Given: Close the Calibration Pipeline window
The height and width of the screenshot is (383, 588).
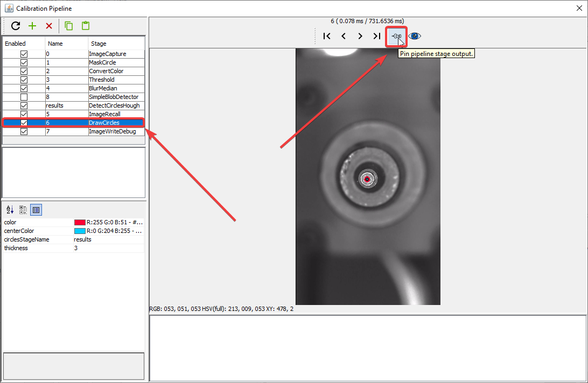Looking at the screenshot, I should 579,8.
